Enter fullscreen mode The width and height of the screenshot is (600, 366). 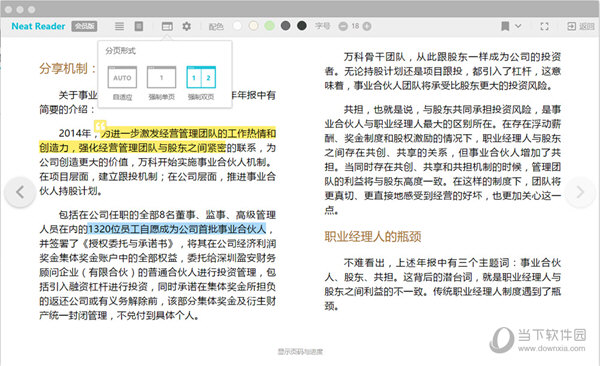[544, 26]
